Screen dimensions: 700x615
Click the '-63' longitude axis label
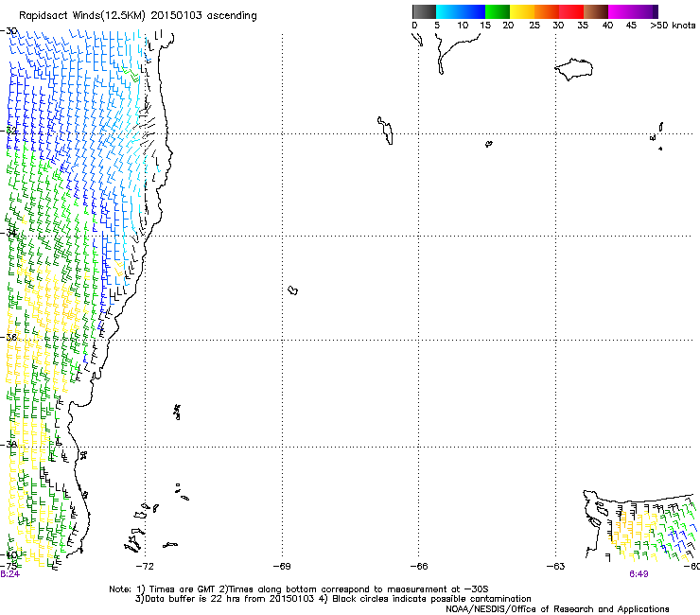click(556, 567)
